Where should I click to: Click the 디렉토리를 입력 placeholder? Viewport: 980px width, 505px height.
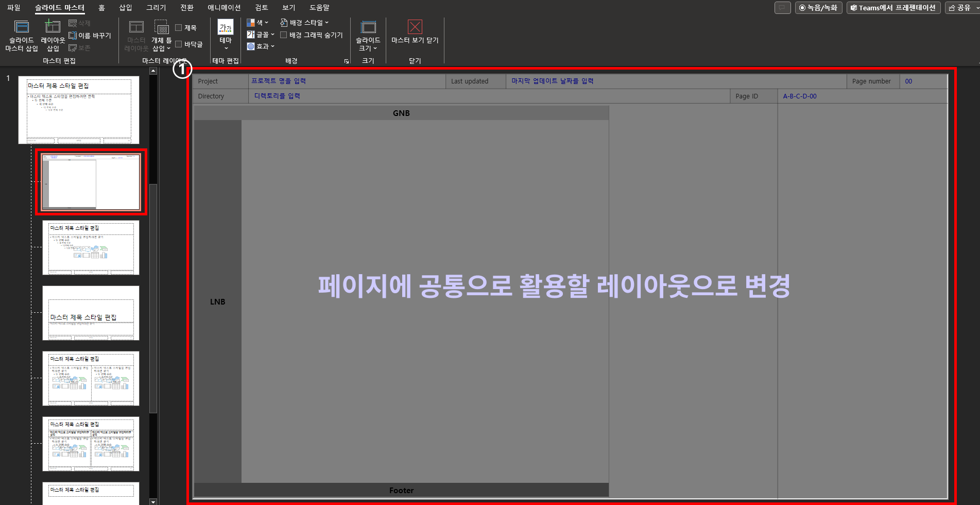coord(277,96)
